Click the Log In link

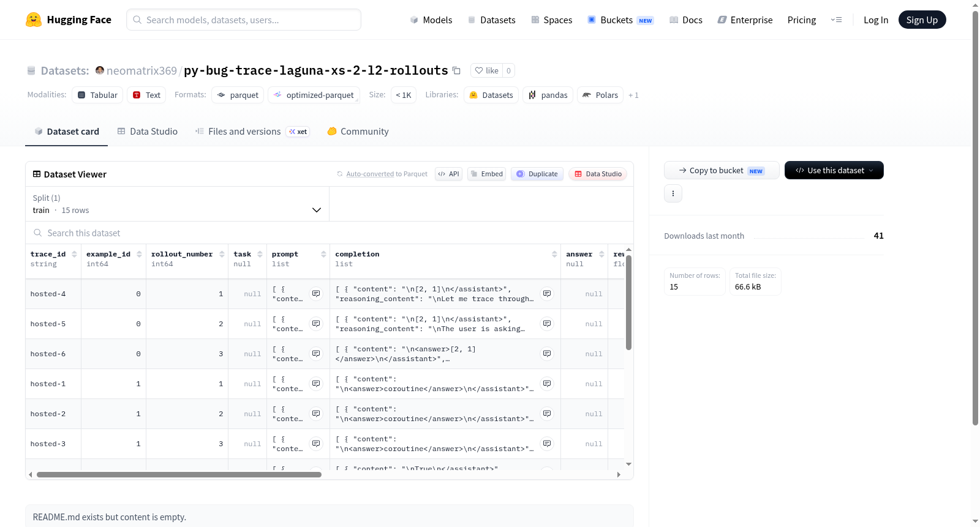click(876, 20)
